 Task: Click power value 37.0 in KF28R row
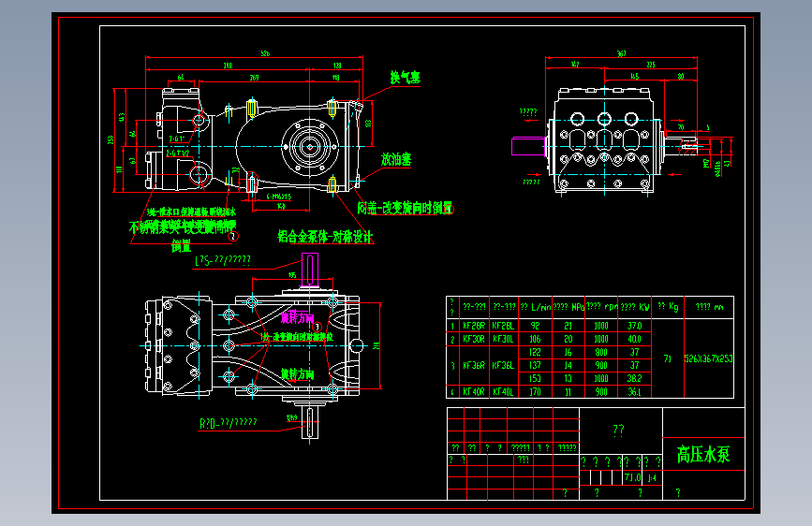[x=634, y=326]
